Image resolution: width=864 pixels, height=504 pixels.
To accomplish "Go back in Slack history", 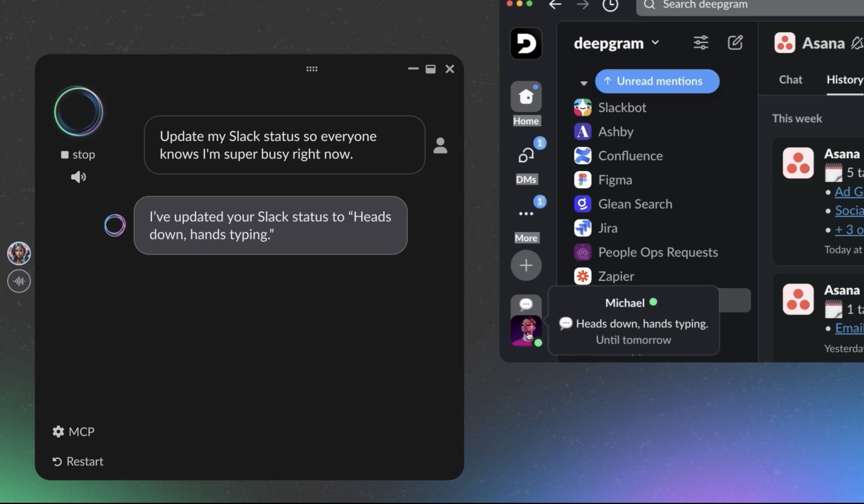I will tap(555, 5).
